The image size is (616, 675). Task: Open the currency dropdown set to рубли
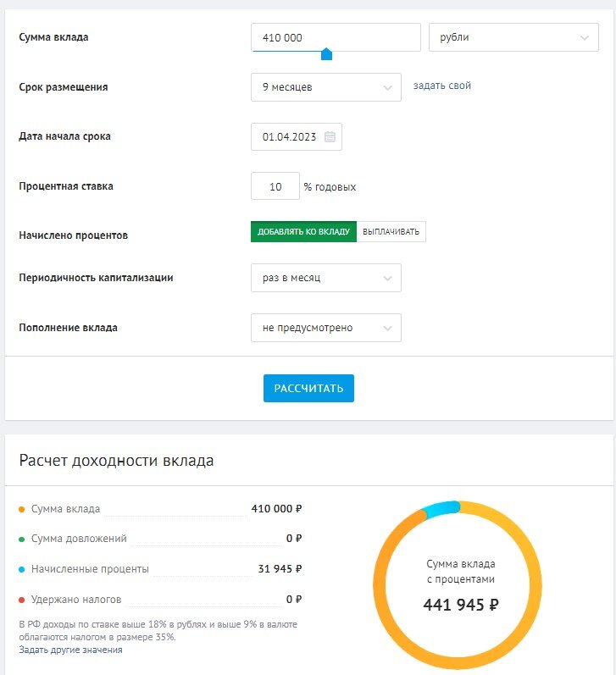point(513,37)
